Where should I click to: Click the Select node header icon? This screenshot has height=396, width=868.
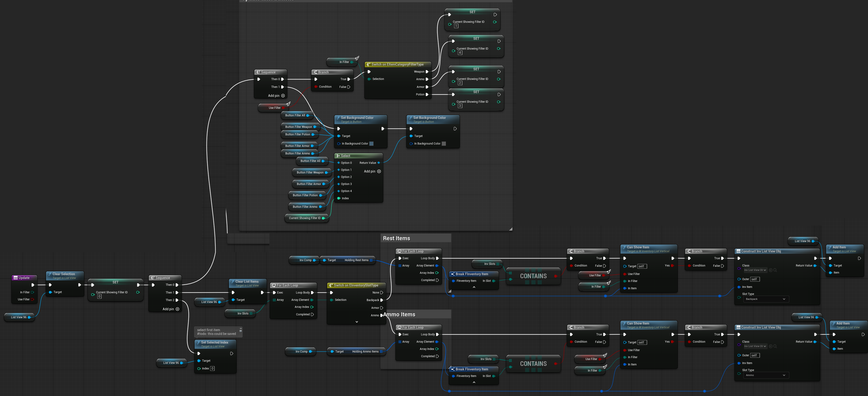tap(338, 156)
